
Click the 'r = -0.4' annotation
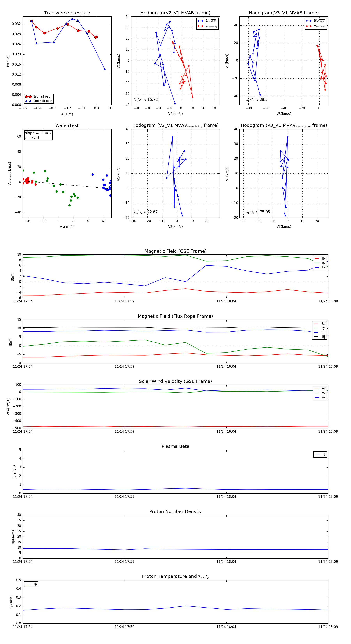point(32,137)
